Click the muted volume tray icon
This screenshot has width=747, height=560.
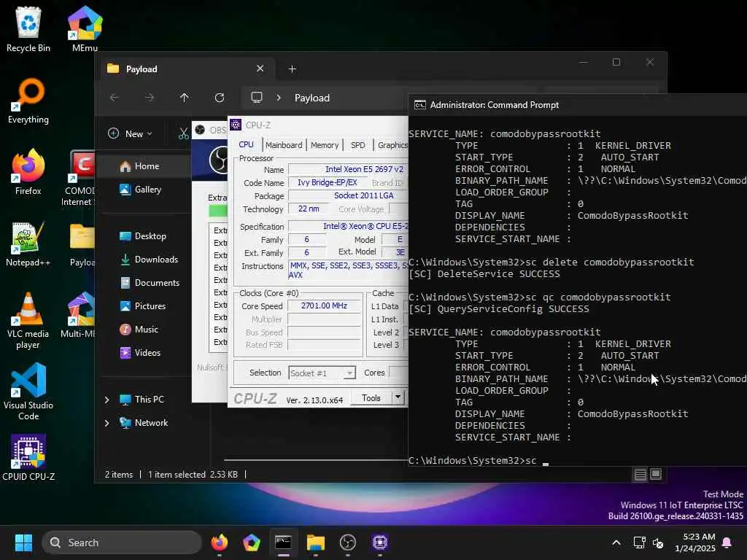pos(658,542)
